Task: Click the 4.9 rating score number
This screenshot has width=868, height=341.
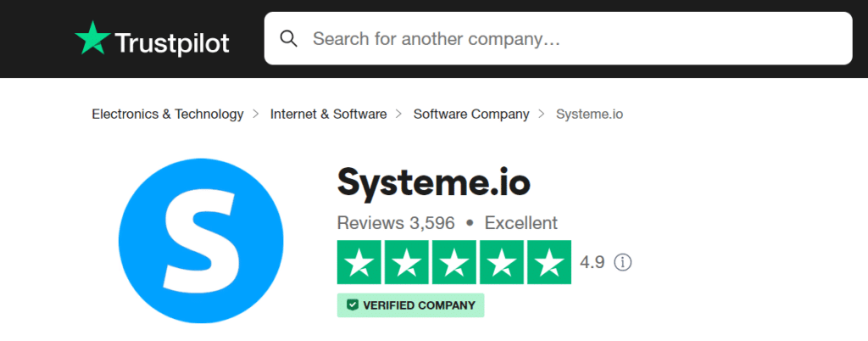Action: 592,262
